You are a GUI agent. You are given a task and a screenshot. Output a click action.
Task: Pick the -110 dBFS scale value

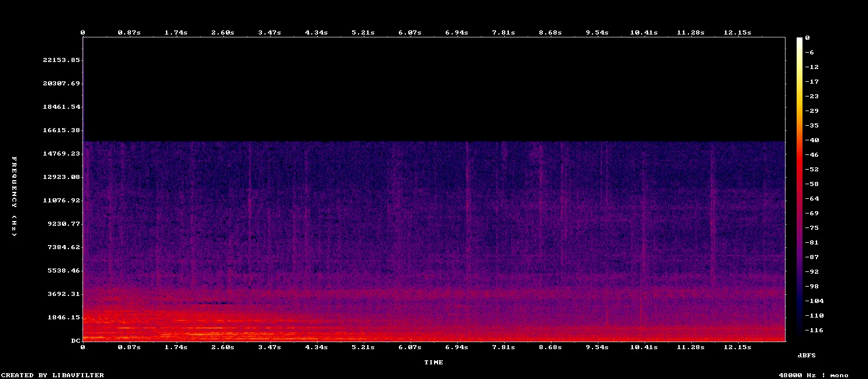(x=814, y=316)
